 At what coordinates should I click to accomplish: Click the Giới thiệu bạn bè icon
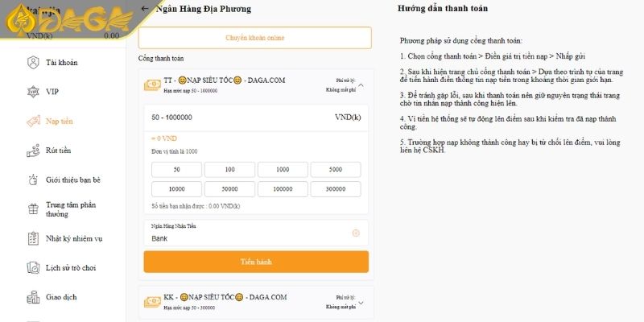(x=32, y=180)
